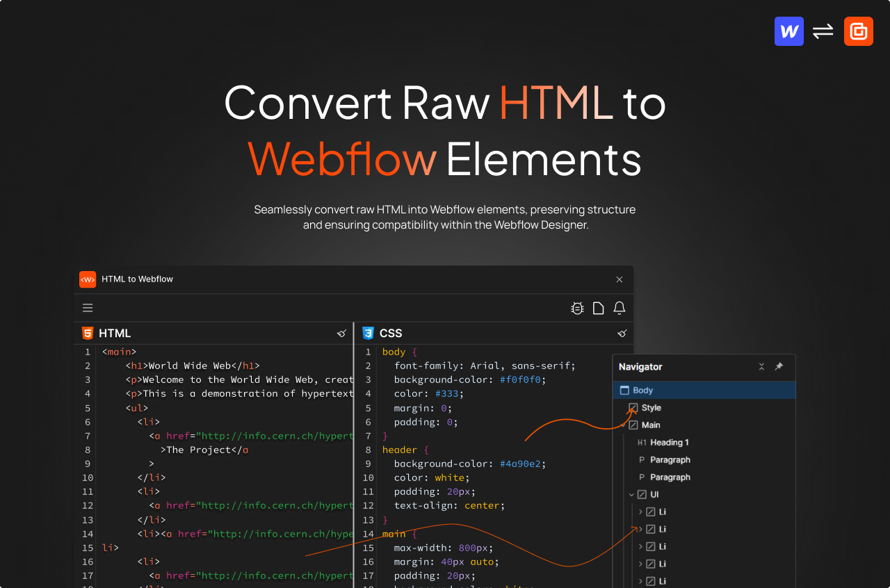The image size is (890, 588).
Task: Click the swap arrows between the logos
Action: pos(823,31)
